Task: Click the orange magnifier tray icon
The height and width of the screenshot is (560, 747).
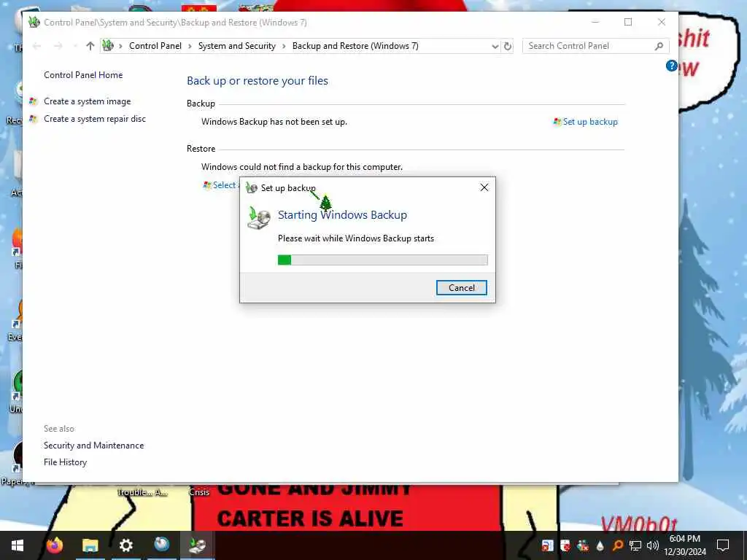Action: [617, 545]
